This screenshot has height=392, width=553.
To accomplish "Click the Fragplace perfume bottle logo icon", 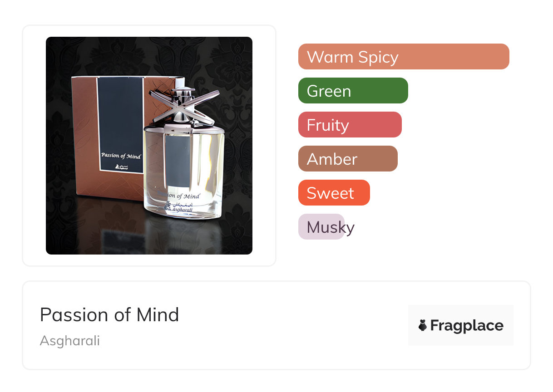I will [423, 325].
